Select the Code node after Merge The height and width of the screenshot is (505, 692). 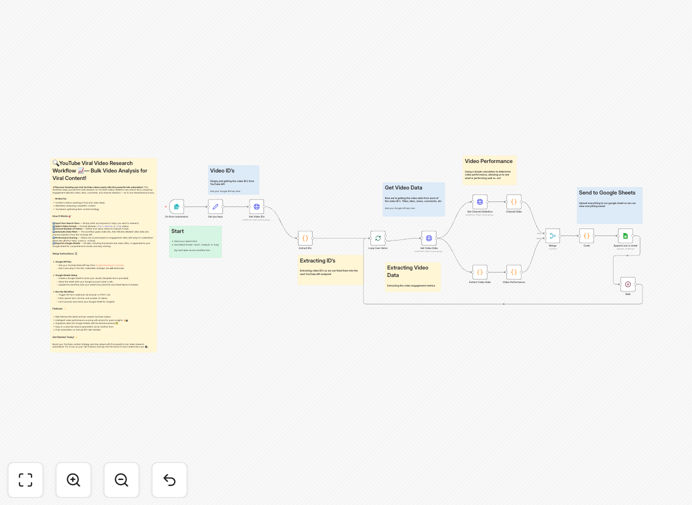click(587, 236)
